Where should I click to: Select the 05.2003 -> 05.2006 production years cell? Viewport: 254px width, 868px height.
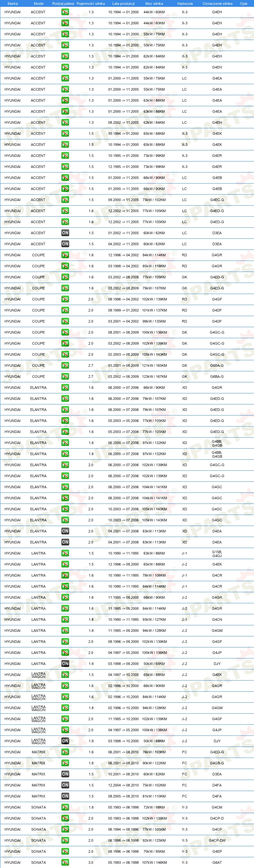[x=123, y=421]
